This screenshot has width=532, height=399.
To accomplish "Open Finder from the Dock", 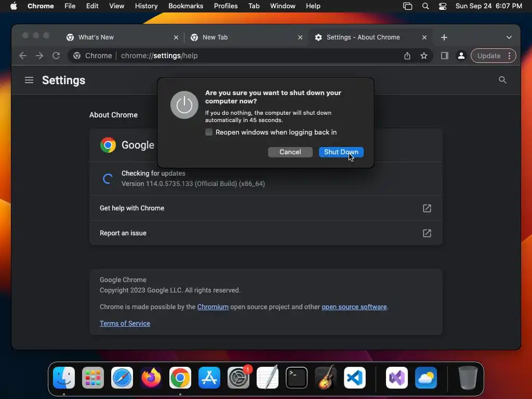I will pos(64,378).
